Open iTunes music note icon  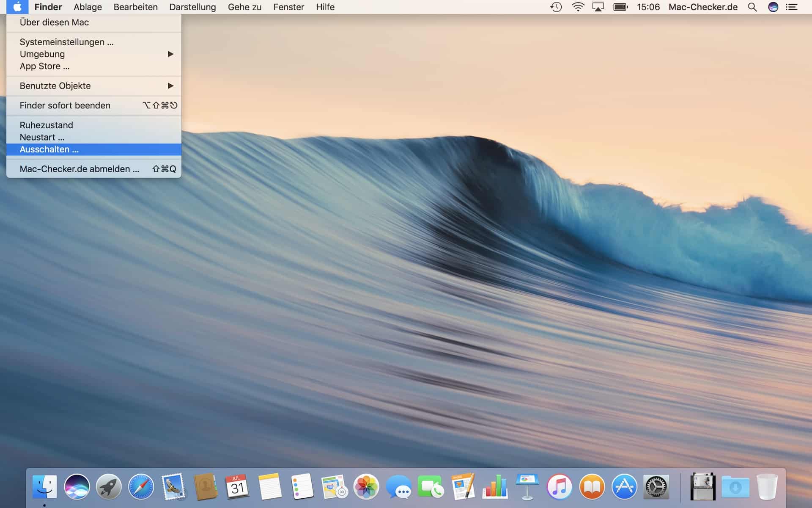pyautogui.click(x=559, y=487)
